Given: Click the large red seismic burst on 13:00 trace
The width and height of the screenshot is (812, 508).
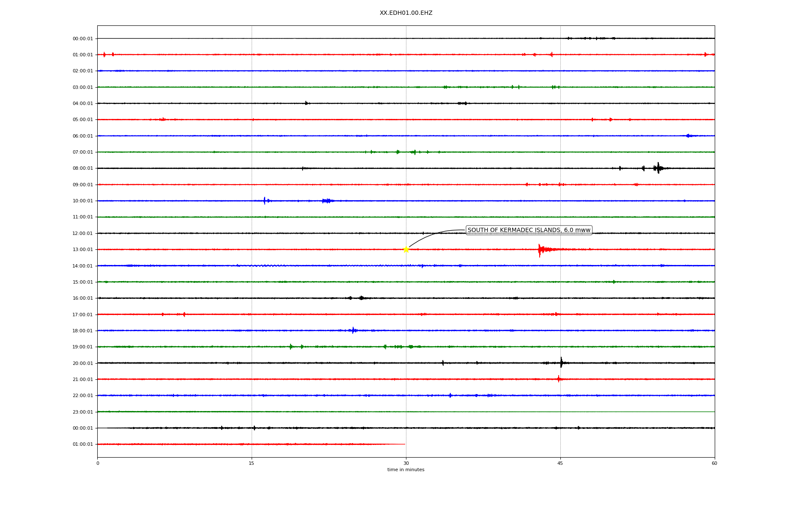Looking at the screenshot, I should click(540, 250).
